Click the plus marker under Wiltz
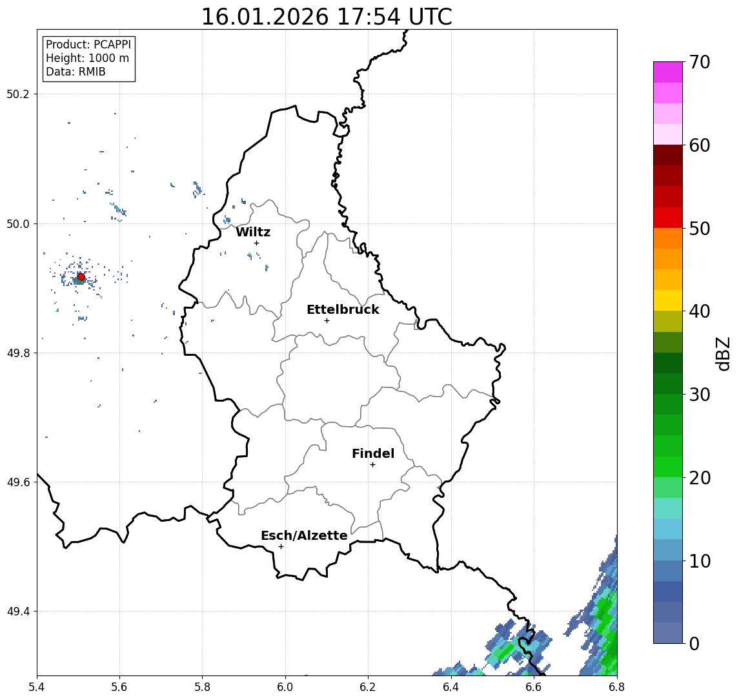This screenshot has height=700, width=739. pyautogui.click(x=256, y=243)
